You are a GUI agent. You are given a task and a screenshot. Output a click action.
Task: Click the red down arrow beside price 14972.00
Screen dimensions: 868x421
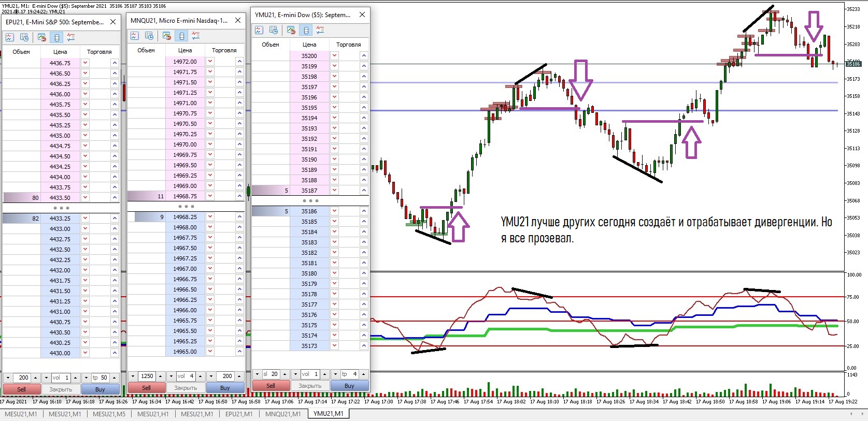click(x=210, y=61)
